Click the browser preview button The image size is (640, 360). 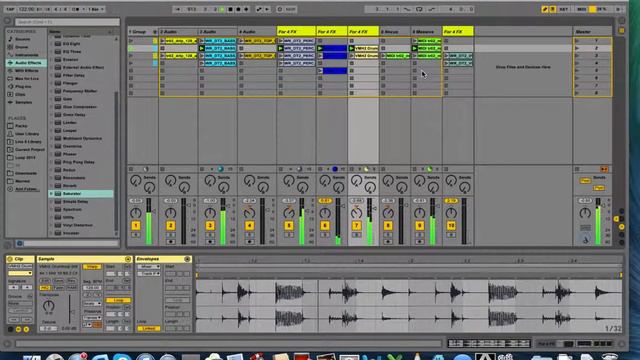[20, 244]
